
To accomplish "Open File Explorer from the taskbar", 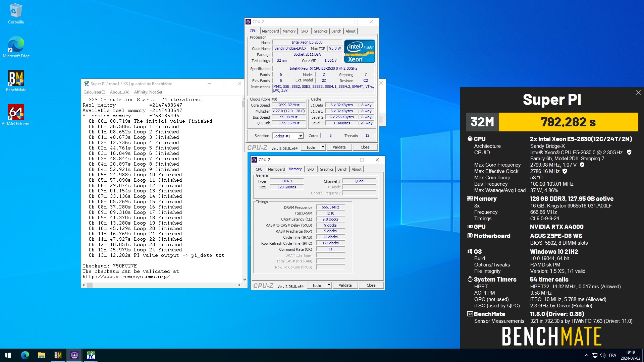I will 41,355.
